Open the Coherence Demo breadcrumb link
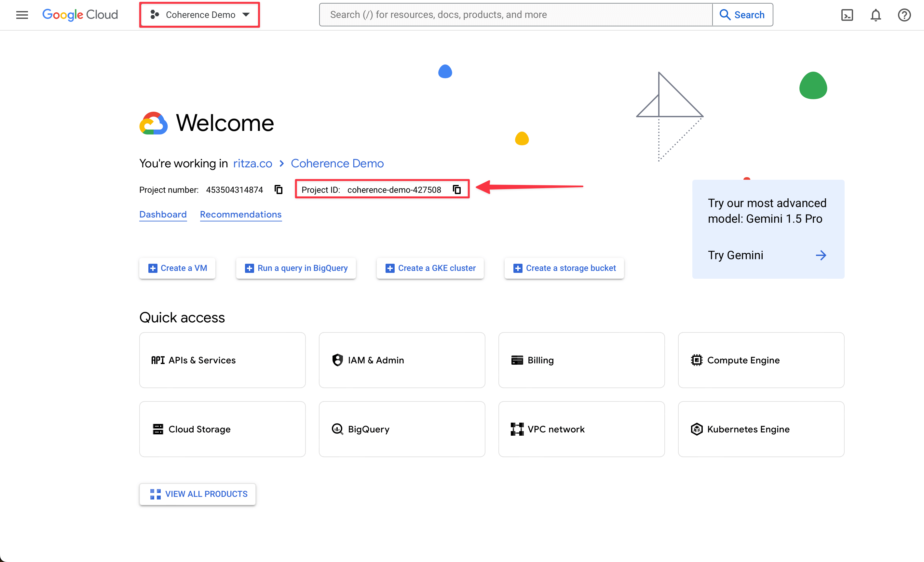Image resolution: width=924 pixels, height=562 pixels. [x=337, y=163]
